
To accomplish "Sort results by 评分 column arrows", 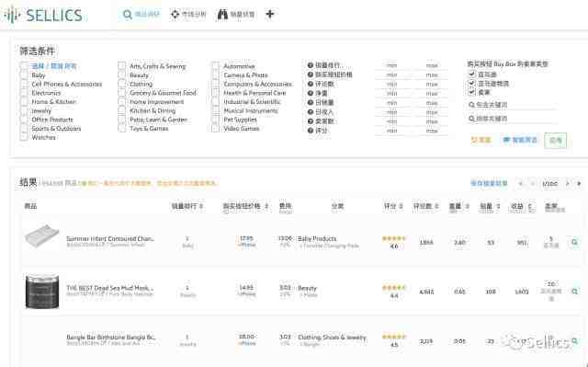I will coord(401,206).
